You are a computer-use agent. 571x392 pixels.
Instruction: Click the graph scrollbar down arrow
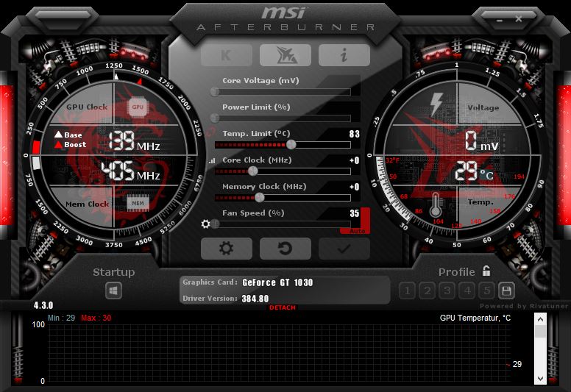pyautogui.click(x=540, y=379)
